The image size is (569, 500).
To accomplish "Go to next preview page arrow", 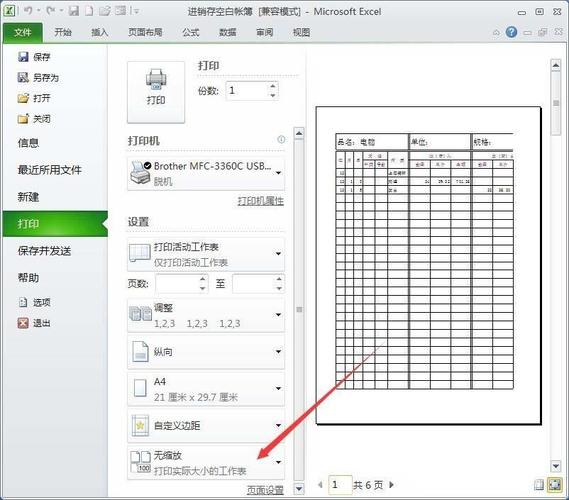I will (391, 484).
